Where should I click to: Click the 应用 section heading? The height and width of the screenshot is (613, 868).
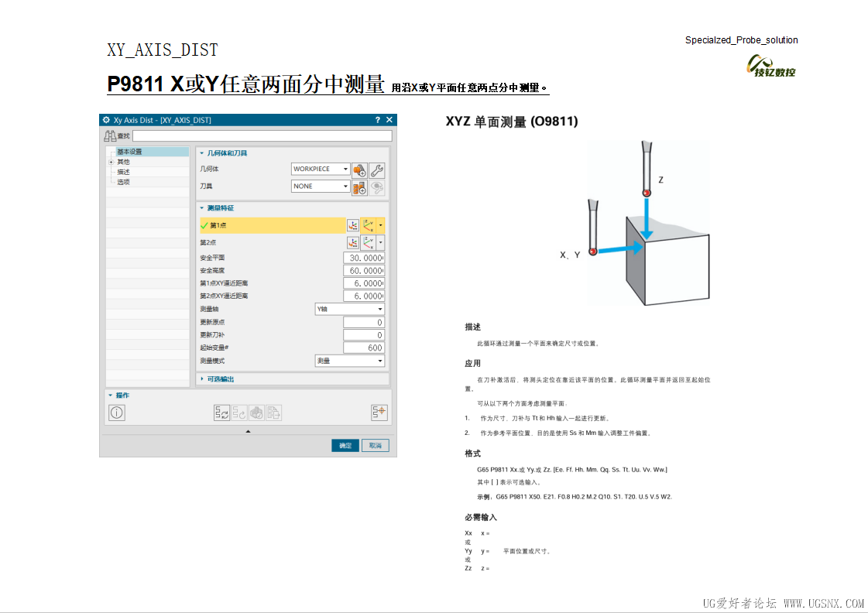(472, 364)
